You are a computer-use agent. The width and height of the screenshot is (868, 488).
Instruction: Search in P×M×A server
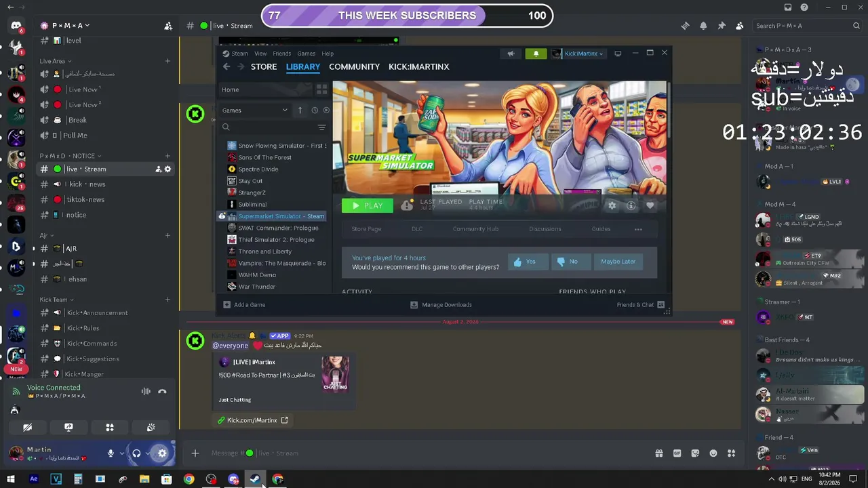point(808,26)
